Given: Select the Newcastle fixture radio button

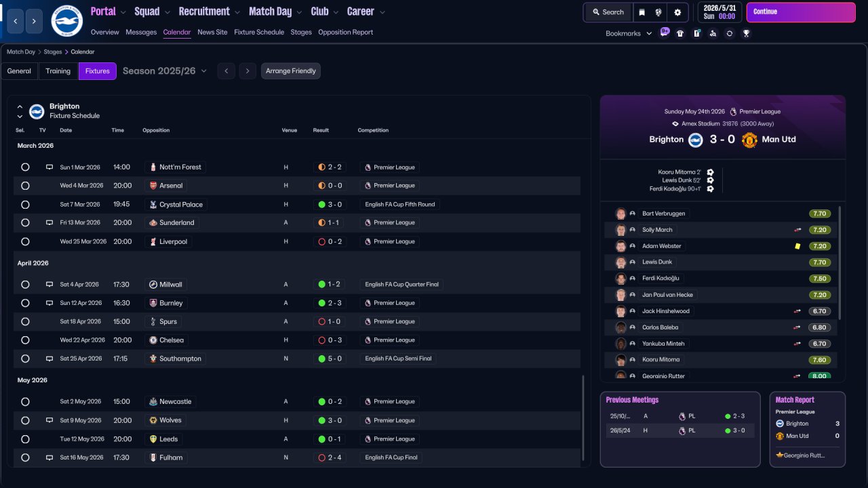Looking at the screenshot, I should pos(25,402).
